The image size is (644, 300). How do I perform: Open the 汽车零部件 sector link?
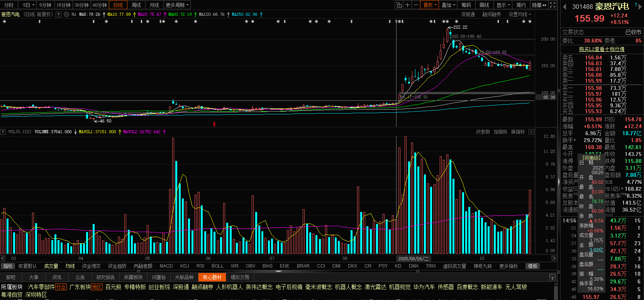tap(41, 287)
